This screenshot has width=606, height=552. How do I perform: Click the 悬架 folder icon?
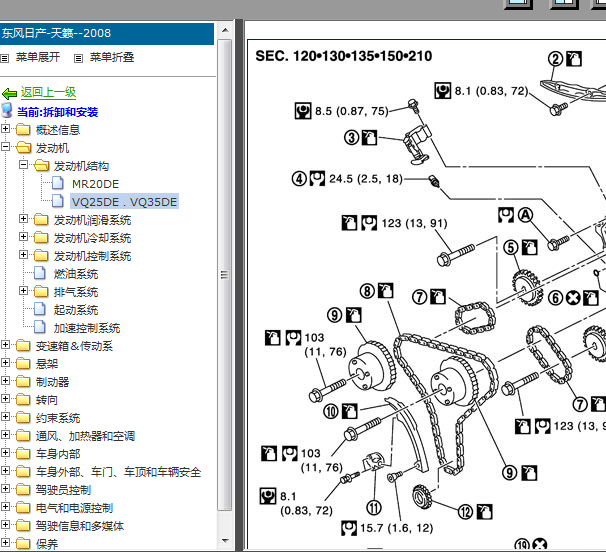[23, 363]
